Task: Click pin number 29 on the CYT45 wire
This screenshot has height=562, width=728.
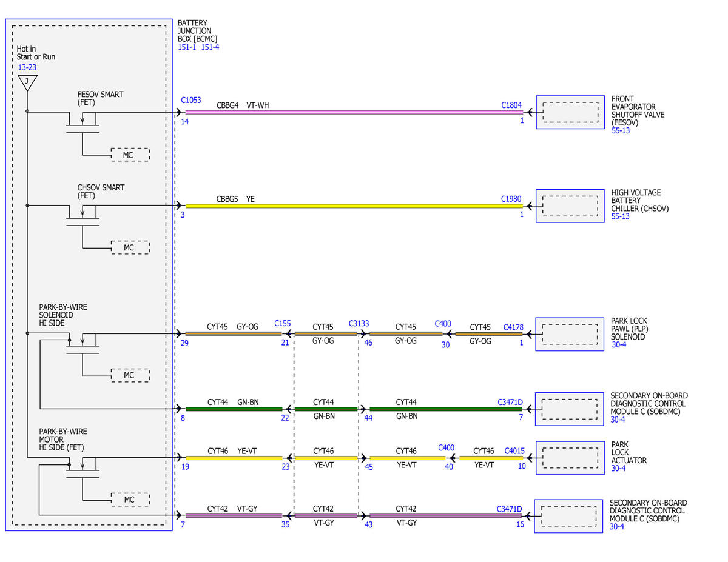Action: (185, 343)
